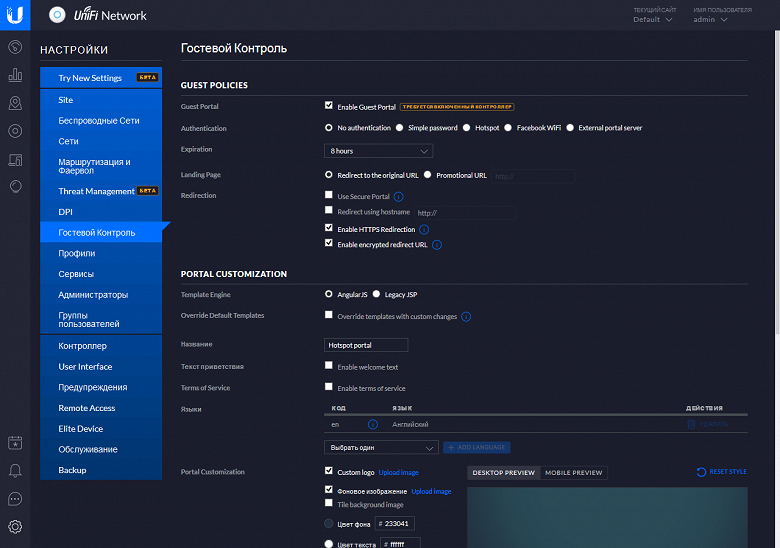Open the Map icon in sidebar

pos(15,103)
